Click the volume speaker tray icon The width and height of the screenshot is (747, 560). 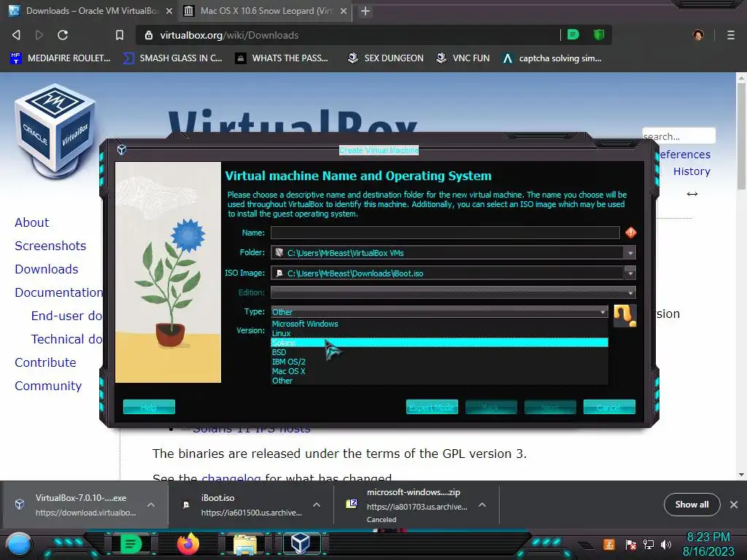coord(665,545)
